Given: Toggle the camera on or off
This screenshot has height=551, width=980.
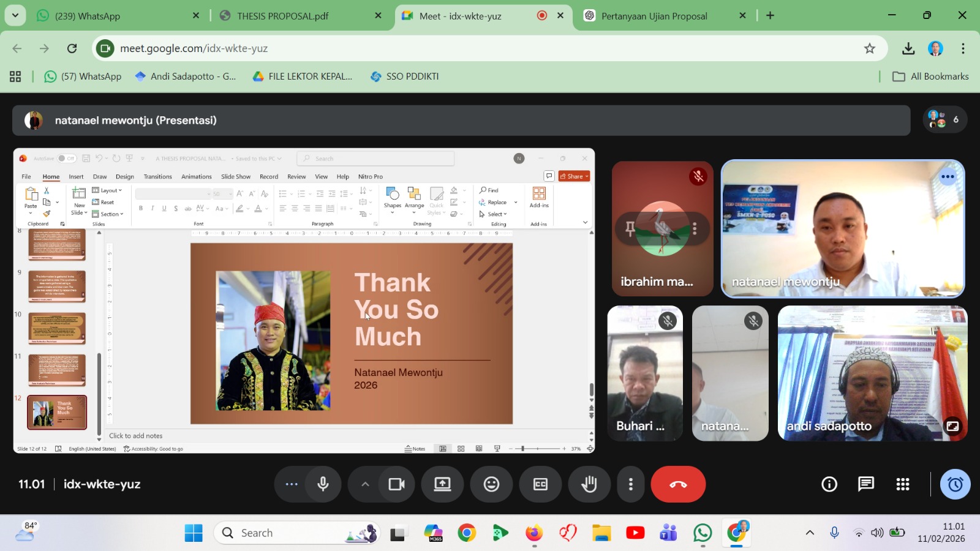Looking at the screenshot, I should (396, 484).
